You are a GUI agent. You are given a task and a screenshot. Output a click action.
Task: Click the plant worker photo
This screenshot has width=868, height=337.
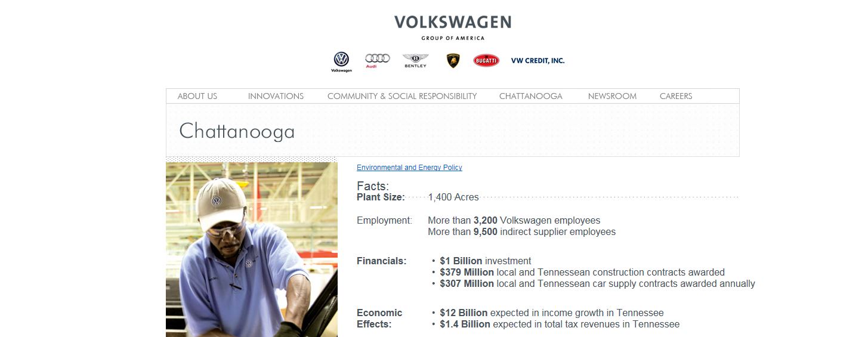[251, 249]
